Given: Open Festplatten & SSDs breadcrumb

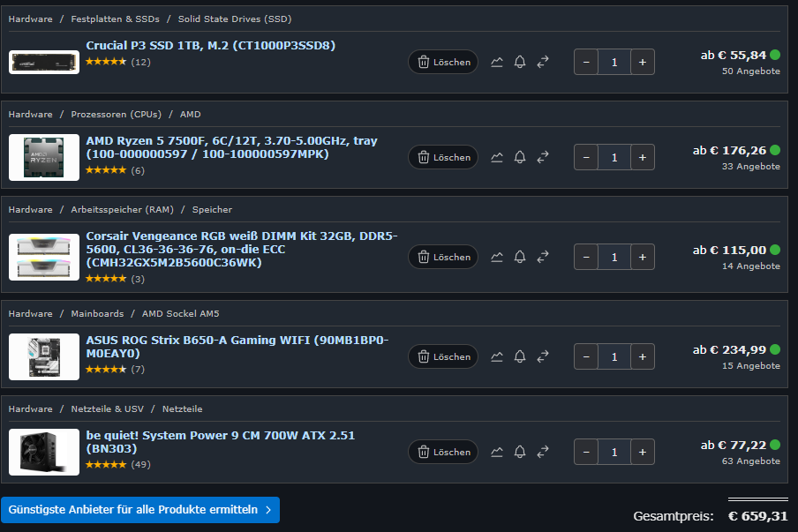Looking at the screenshot, I should pyautogui.click(x=115, y=19).
